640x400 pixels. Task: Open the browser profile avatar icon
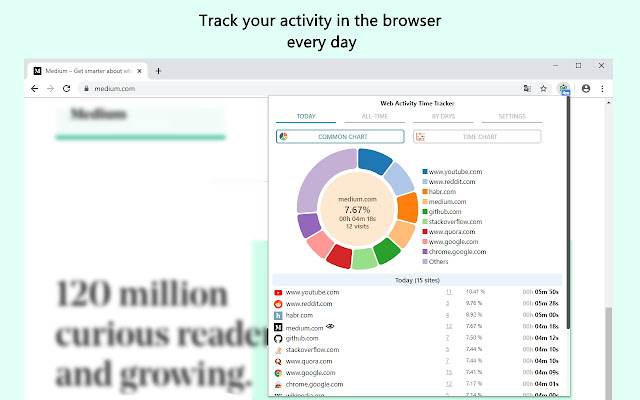(586, 89)
